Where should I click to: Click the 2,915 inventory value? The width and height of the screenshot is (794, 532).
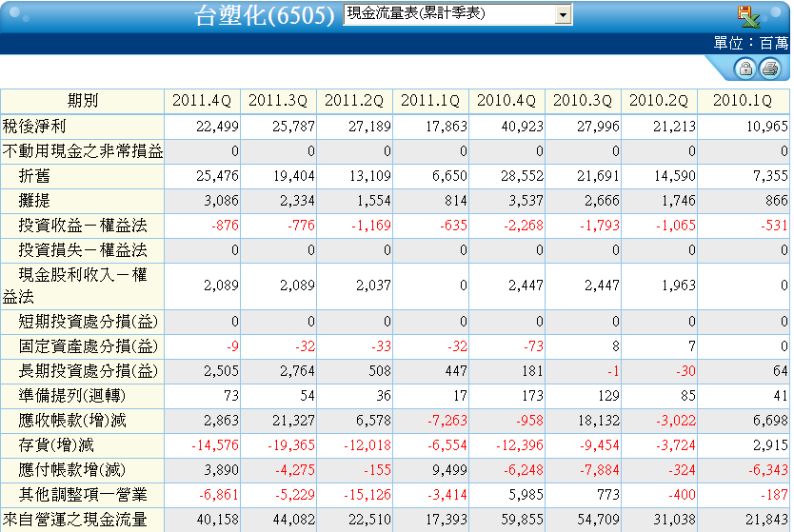[770, 445]
